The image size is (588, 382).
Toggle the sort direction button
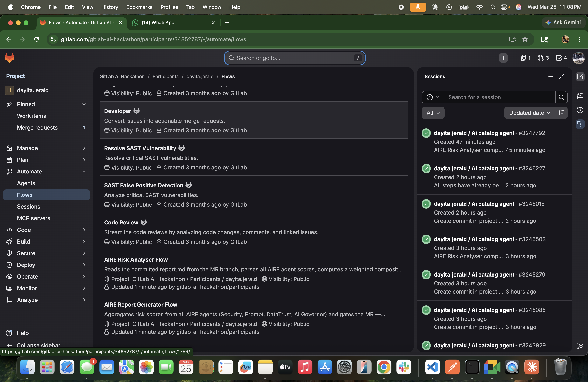[x=561, y=113]
